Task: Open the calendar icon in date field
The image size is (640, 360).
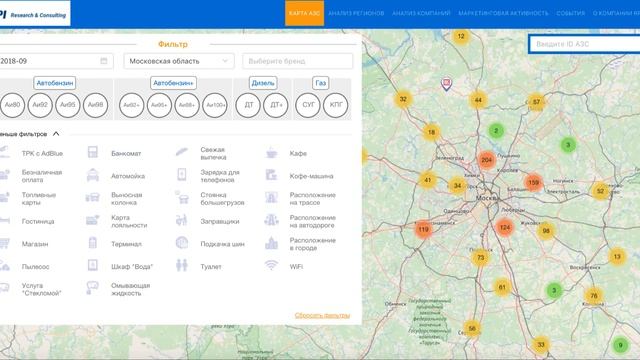Action: click(x=104, y=61)
